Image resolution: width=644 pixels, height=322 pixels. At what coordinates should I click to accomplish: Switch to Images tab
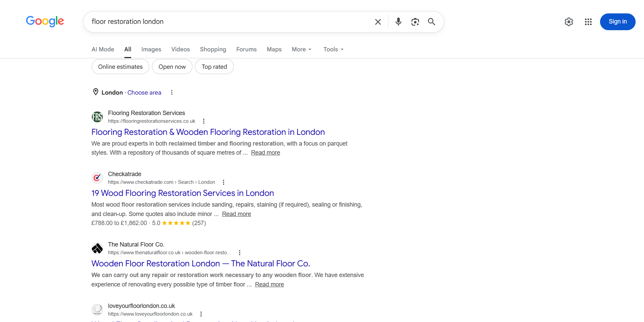pyautogui.click(x=151, y=49)
